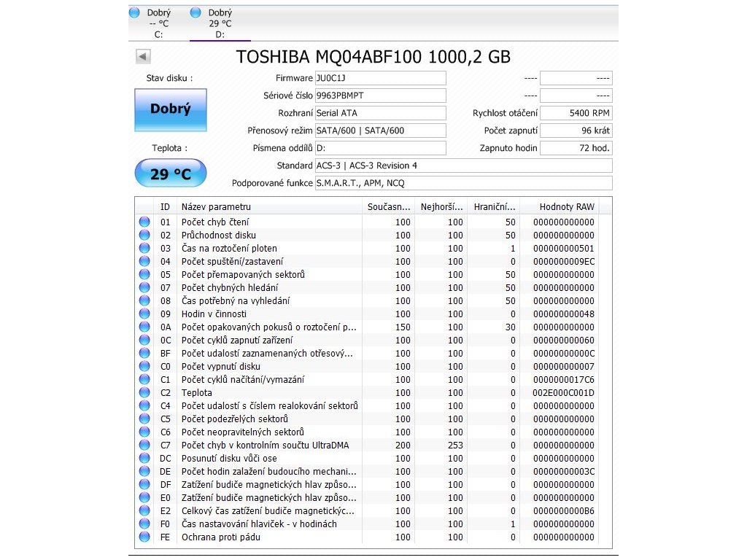Click the status icon of row BF shock events
This screenshot has width=747, height=560.
click(x=144, y=354)
